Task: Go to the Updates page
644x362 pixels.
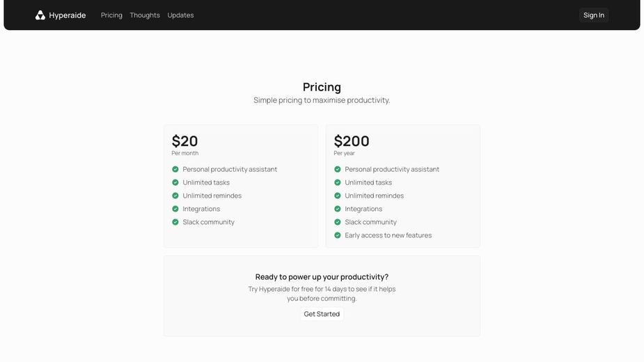Action: coord(180,15)
